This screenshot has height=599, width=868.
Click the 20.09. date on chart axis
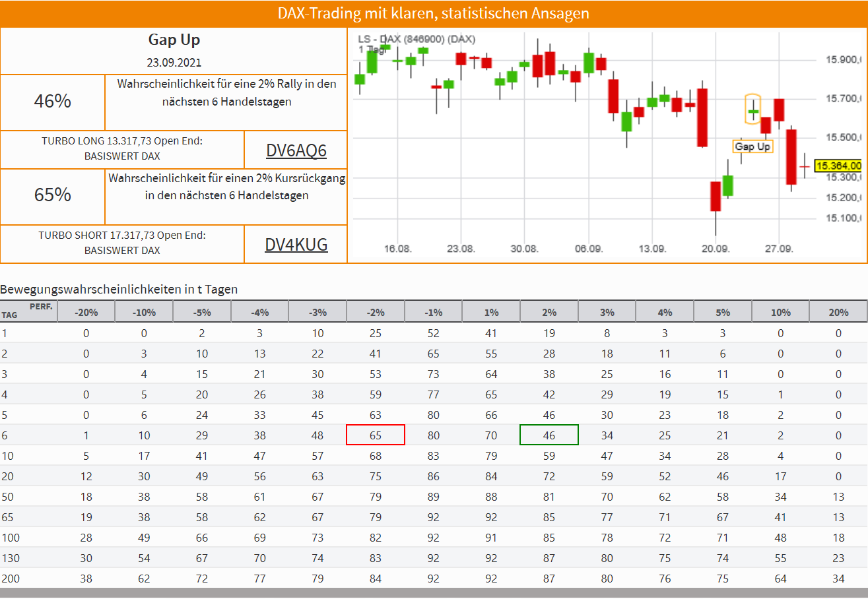click(x=716, y=249)
